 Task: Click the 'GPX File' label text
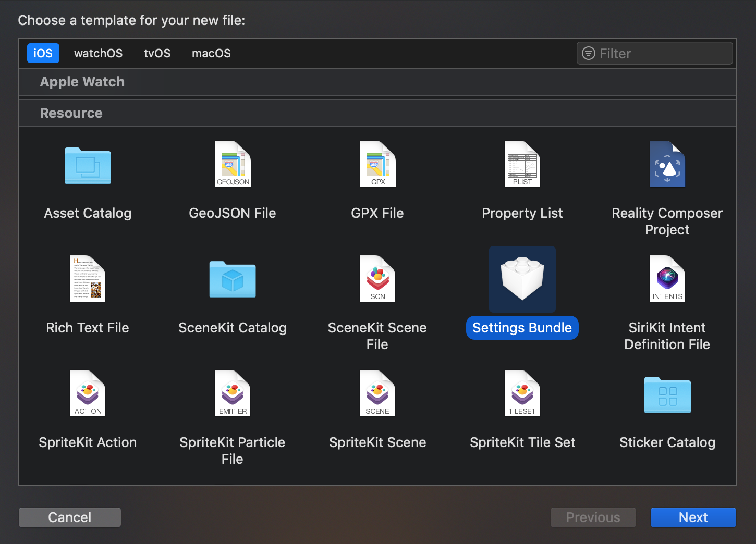point(377,213)
